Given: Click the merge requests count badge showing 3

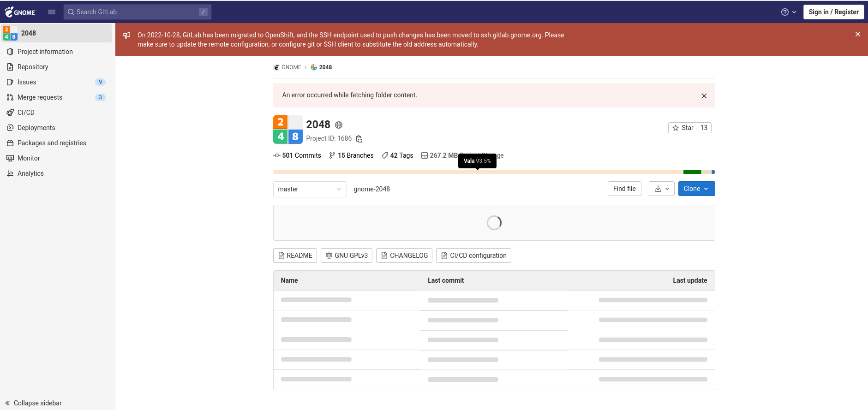Looking at the screenshot, I should (x=100, y=97).
